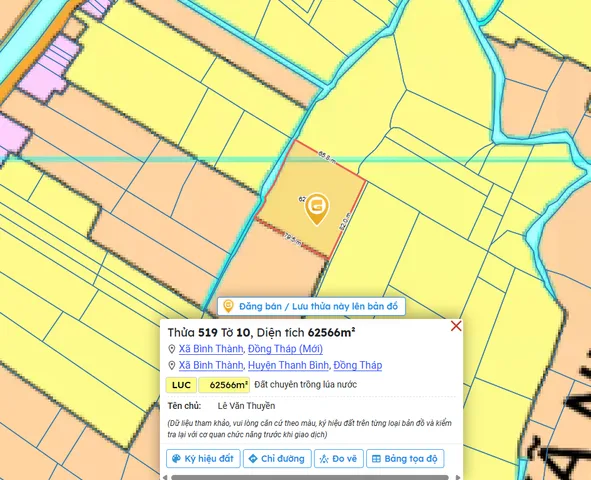Click the Chỉ đường directions button
This screenshot has width=591, height=480.
click(277, 459)
